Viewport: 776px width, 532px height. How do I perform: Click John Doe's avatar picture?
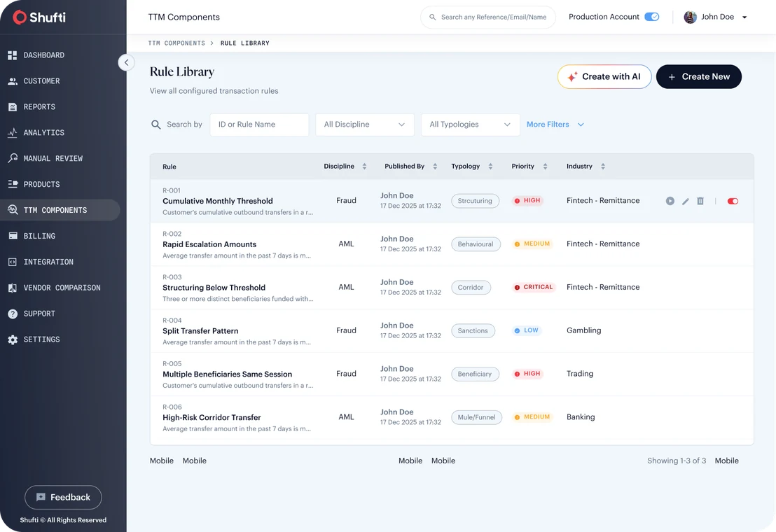tap(690, 17)
